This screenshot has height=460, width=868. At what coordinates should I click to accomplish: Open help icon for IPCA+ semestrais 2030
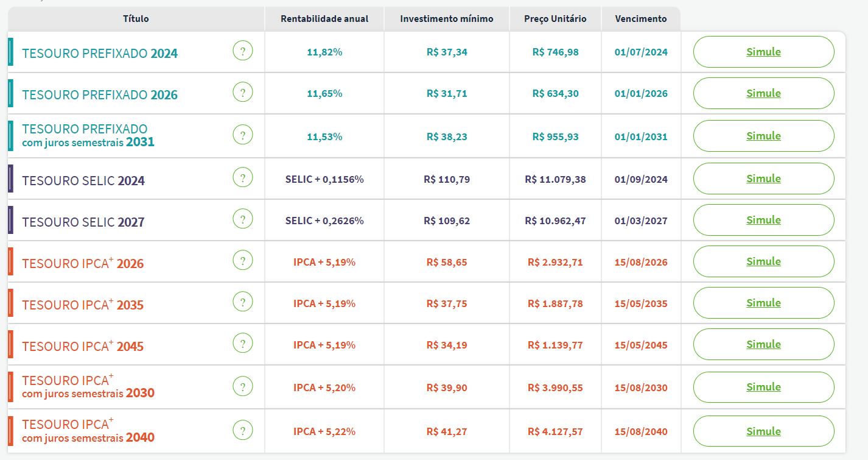click(x=242, y=387)
